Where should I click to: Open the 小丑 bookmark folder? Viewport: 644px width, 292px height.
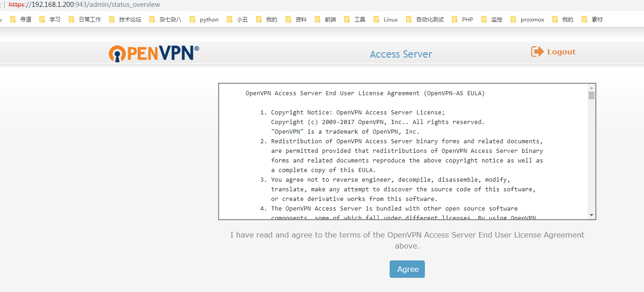pos(237,20)
